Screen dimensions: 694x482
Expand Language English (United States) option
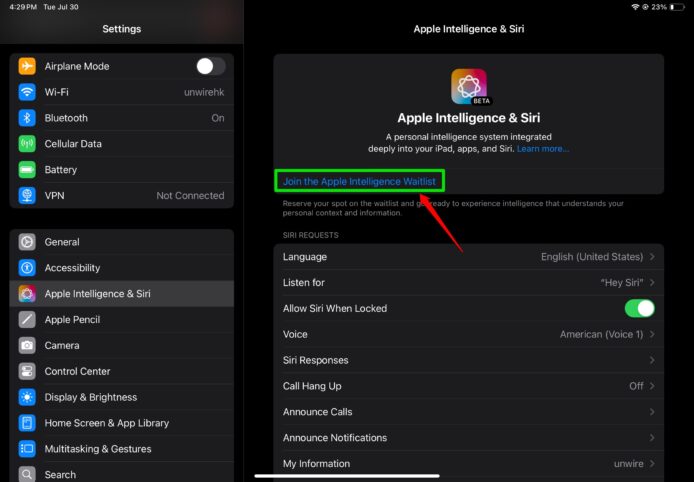coord(468,257)
